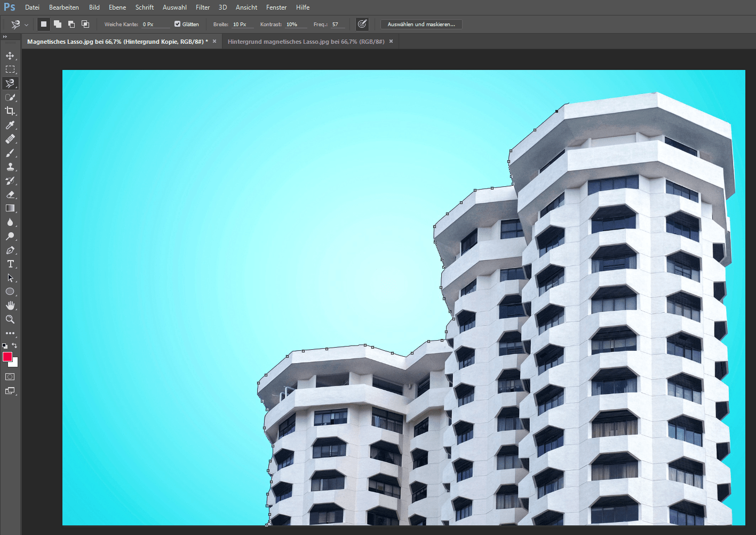Activate the Crop tool
The height and width of the screenshot is (535, 756).
pyautogui.click(x=10, y=111)
